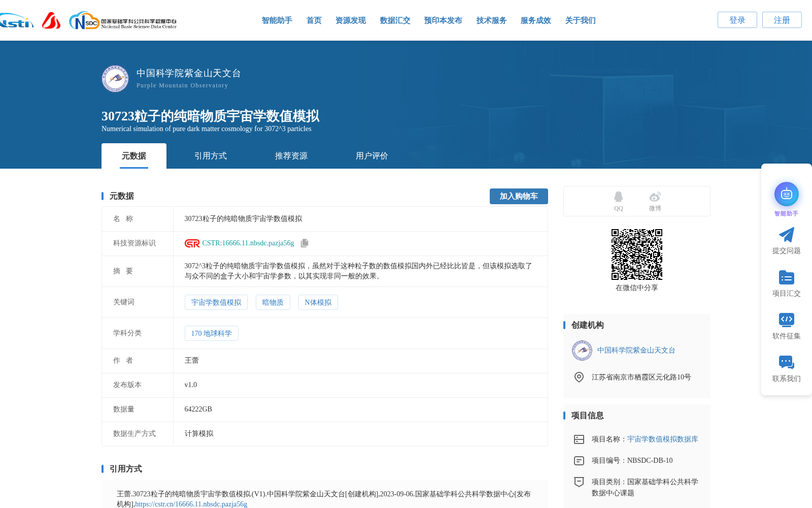Click the Purple Mountain Observatory emblem in banner
812x508 pixels.
115,79
